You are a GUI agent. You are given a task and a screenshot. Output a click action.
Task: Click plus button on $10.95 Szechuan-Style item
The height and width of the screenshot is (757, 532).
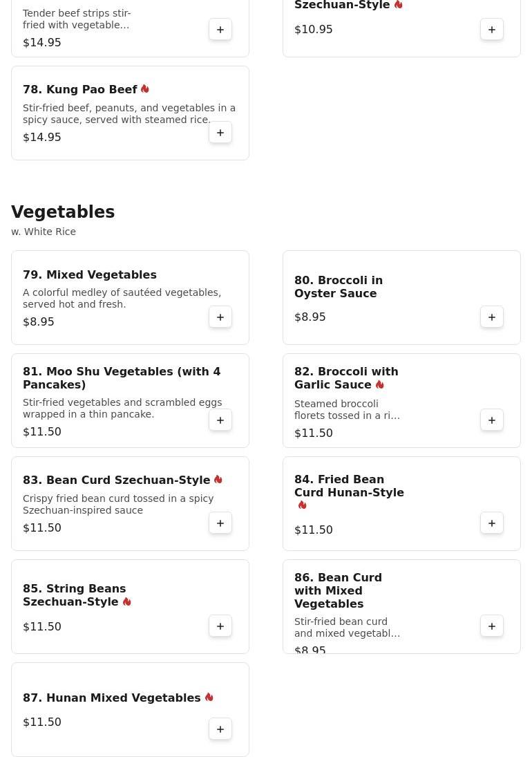[491, 30]
